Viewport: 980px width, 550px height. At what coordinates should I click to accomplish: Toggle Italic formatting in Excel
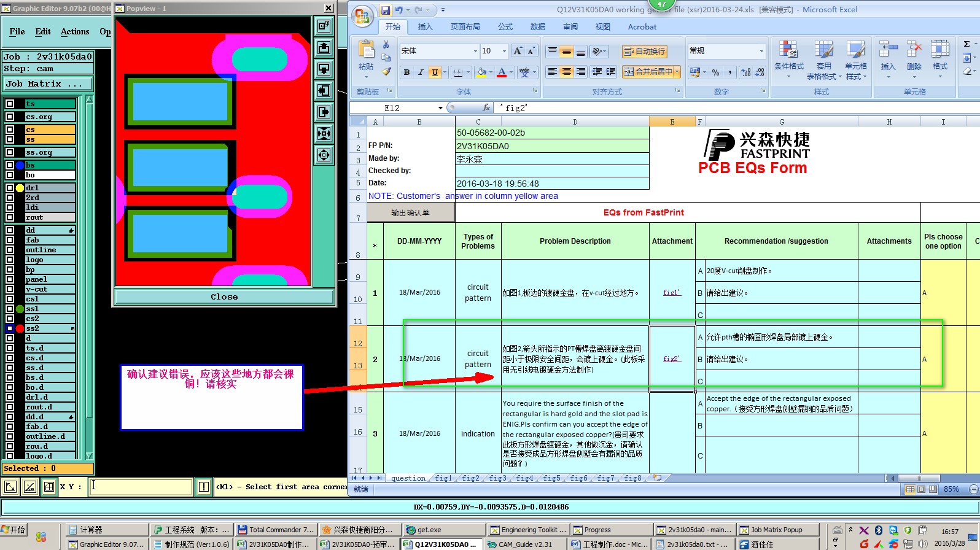point(421,72)
